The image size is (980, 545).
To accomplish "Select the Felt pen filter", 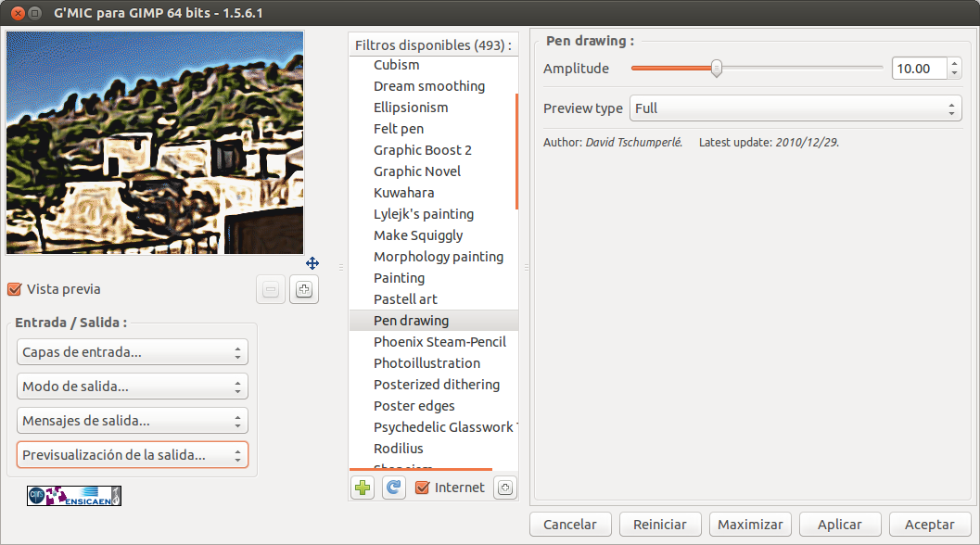I will 432,129.
